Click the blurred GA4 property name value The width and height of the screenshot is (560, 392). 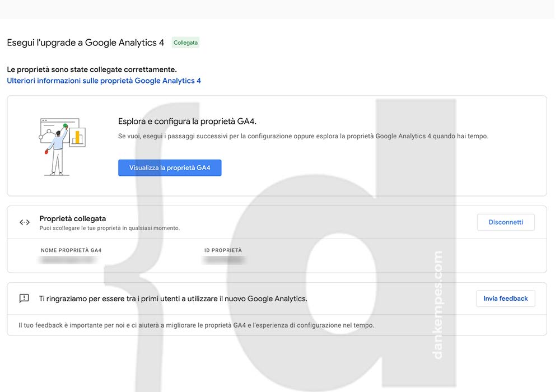(x=68, y=260)
